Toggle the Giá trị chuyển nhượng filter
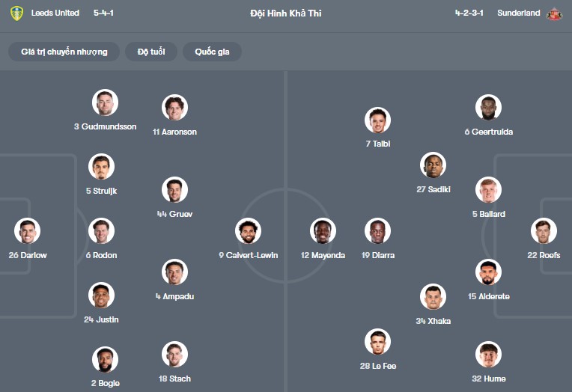This screenshot has width=572, height=392. 64,52
